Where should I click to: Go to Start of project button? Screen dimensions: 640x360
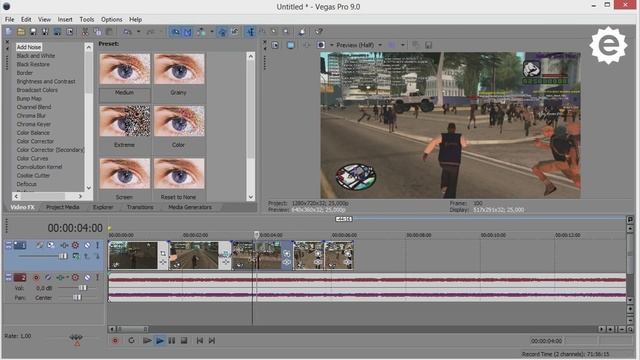[200, 340]
